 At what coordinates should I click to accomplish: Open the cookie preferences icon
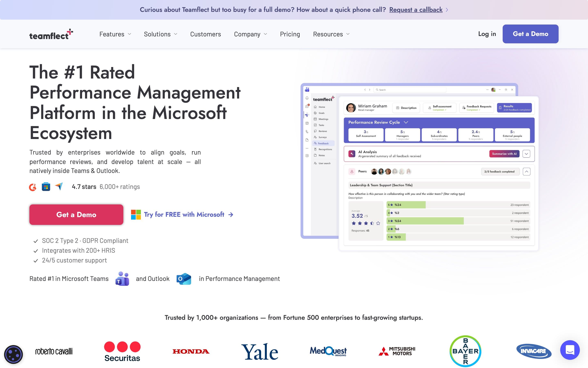pyautogui.click(x=13, y=354)
